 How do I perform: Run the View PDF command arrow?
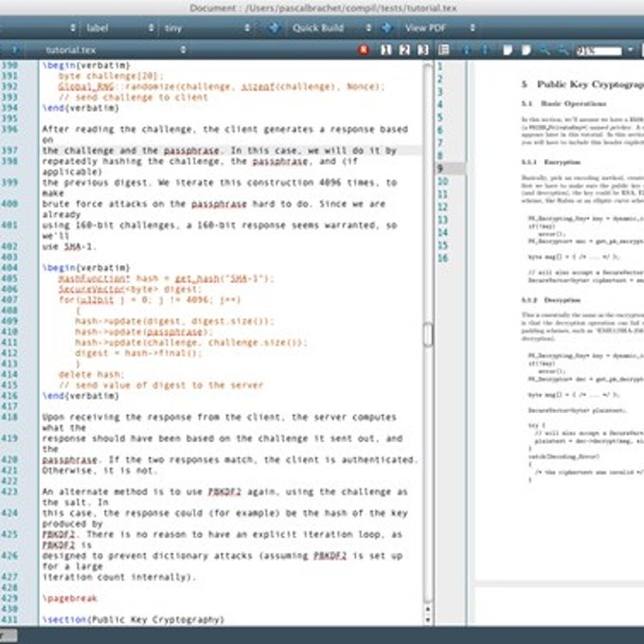point(386,27)
